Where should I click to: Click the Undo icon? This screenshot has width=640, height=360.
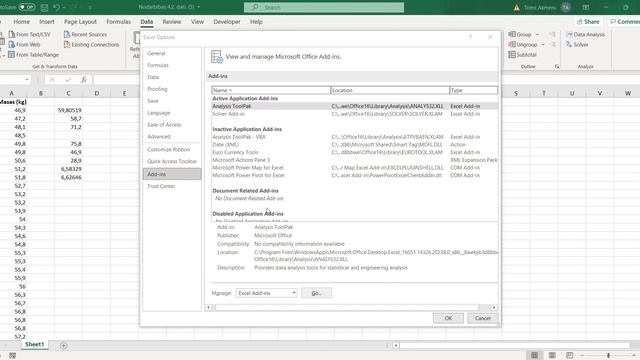[57, 7]
